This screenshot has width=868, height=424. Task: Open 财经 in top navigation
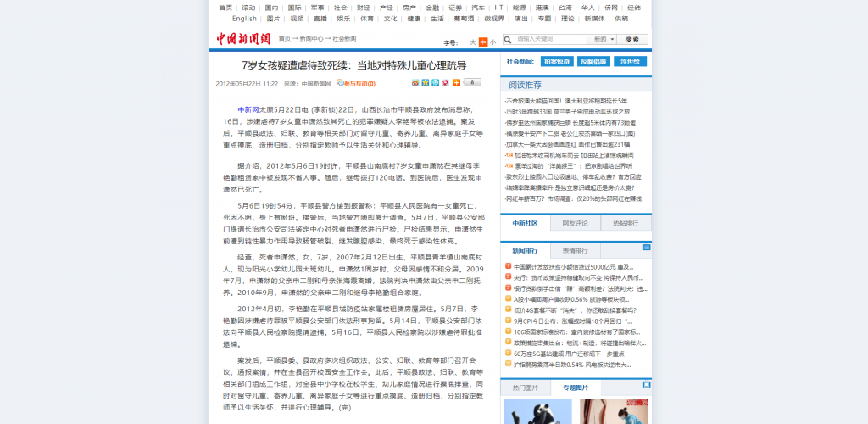[363, 8]
